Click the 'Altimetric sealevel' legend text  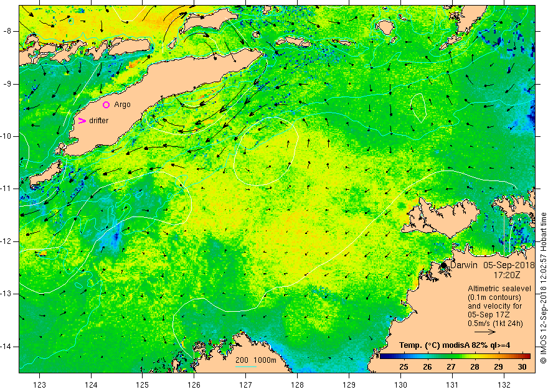coord(499,289)
